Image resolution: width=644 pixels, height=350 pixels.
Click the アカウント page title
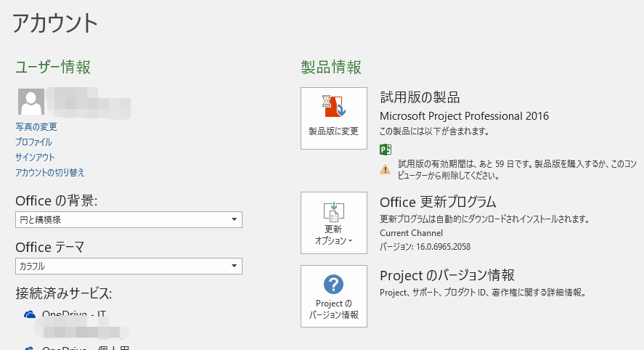(54, 23)
